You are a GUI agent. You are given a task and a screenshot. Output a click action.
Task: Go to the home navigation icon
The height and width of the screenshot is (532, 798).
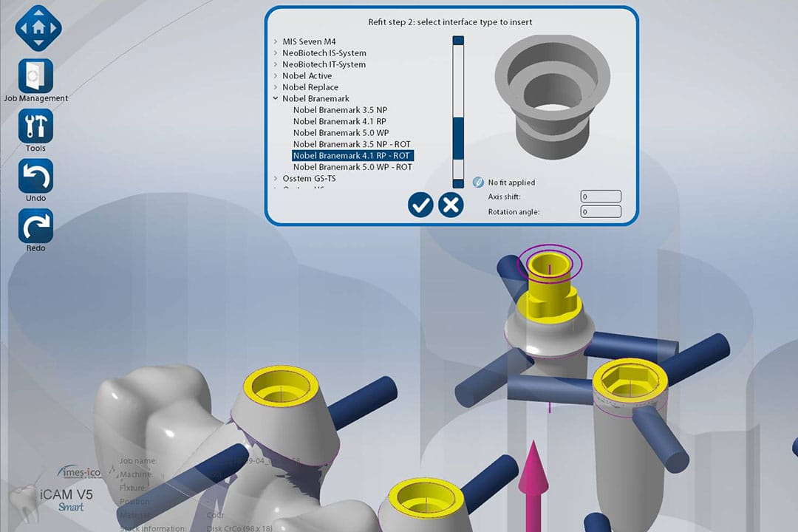click(38, 28)
